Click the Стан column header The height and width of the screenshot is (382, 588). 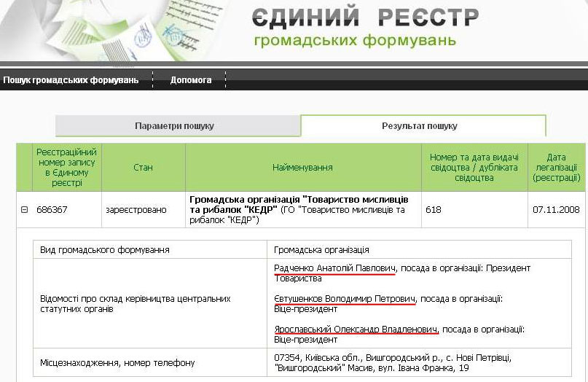click(143, 168)
